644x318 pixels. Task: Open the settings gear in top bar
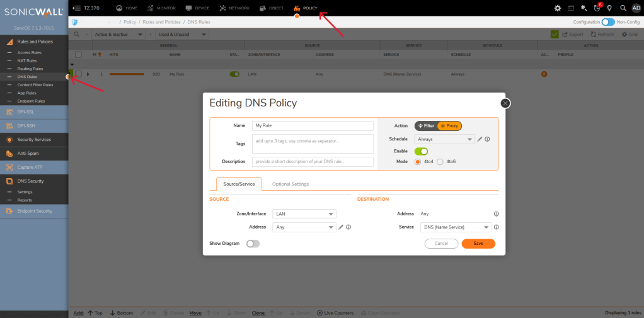click(x=557, y=8)
